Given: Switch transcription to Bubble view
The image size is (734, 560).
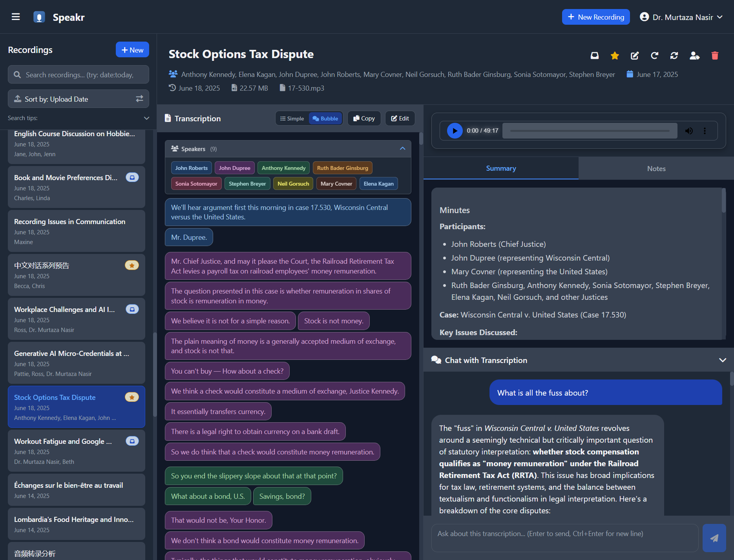Looking at the screenshot, I should (325, 119).
